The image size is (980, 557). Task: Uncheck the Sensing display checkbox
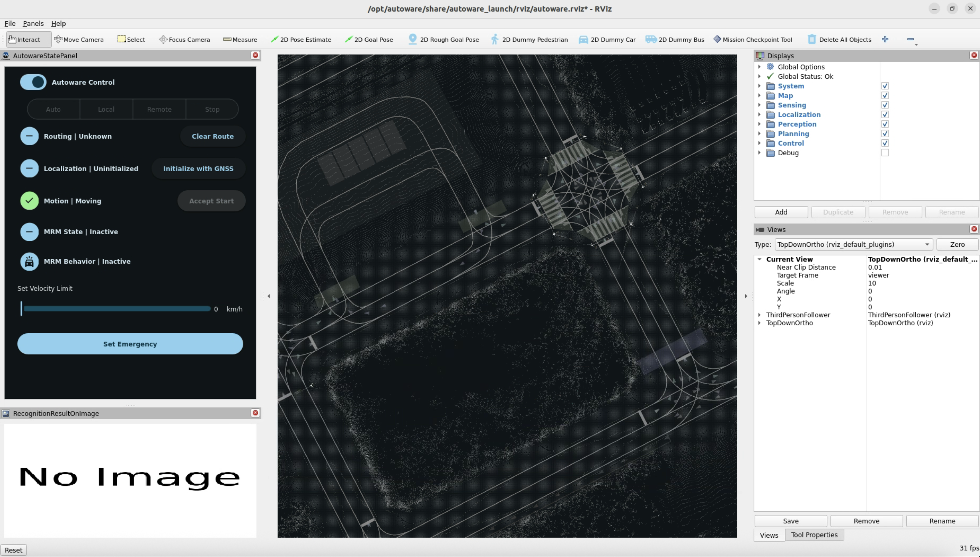click(x=885, y=105)
